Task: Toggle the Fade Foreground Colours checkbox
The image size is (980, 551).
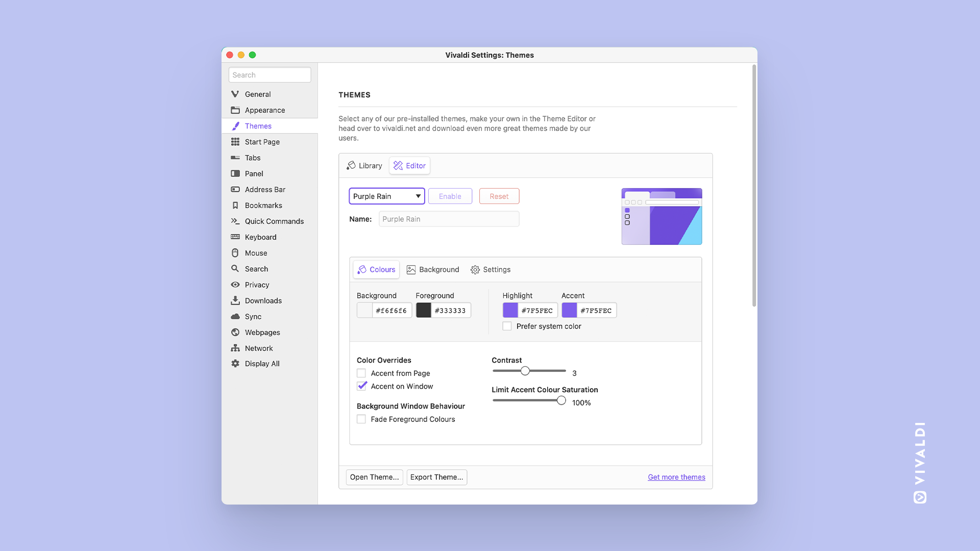Action: [x=361, y=419]
